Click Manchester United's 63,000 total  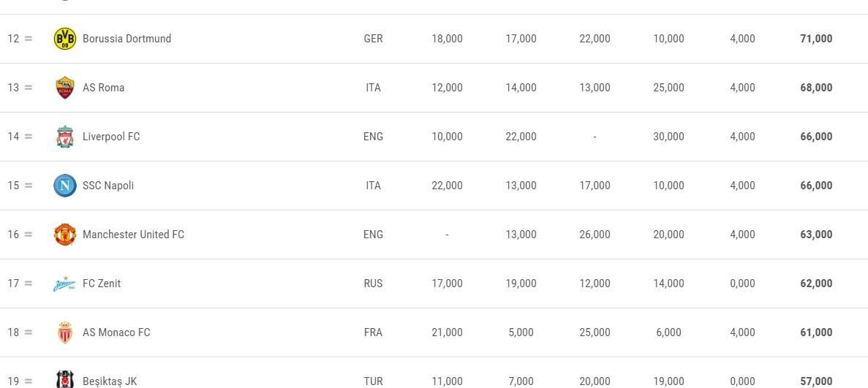coord(816,235)
